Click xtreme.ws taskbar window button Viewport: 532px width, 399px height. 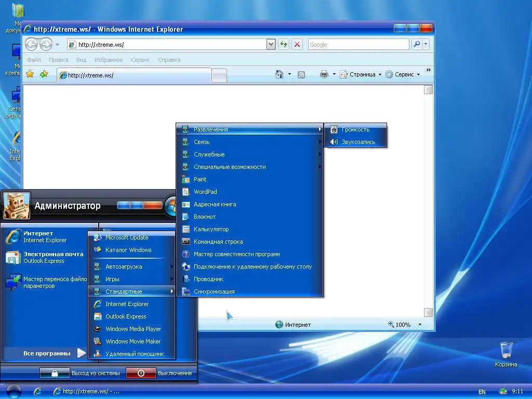87,391
